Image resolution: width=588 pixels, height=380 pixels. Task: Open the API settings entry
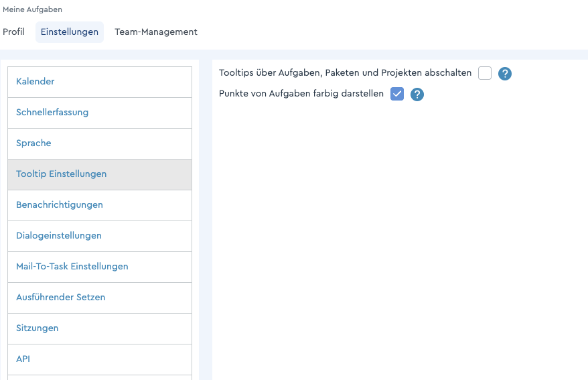click(23, 359)
